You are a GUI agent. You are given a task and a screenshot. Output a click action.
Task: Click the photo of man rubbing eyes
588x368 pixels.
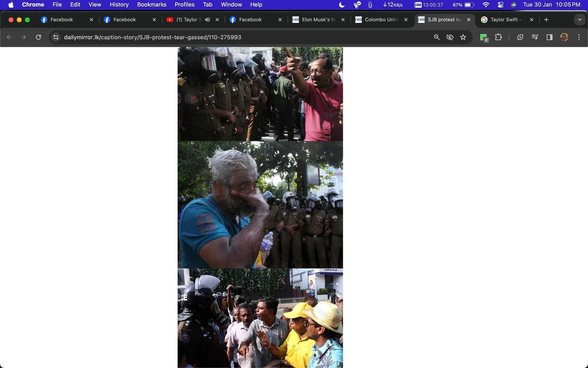click(x=260, y=205)
